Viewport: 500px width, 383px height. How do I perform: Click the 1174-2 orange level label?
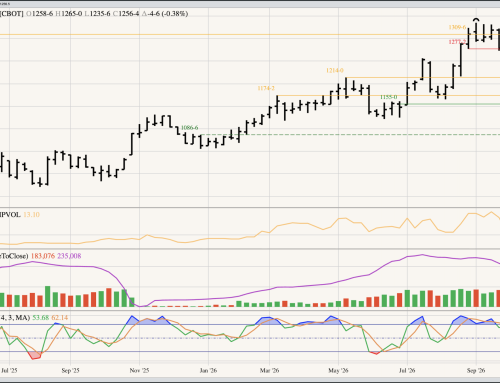pyautogui.click(x=266, y=88)
